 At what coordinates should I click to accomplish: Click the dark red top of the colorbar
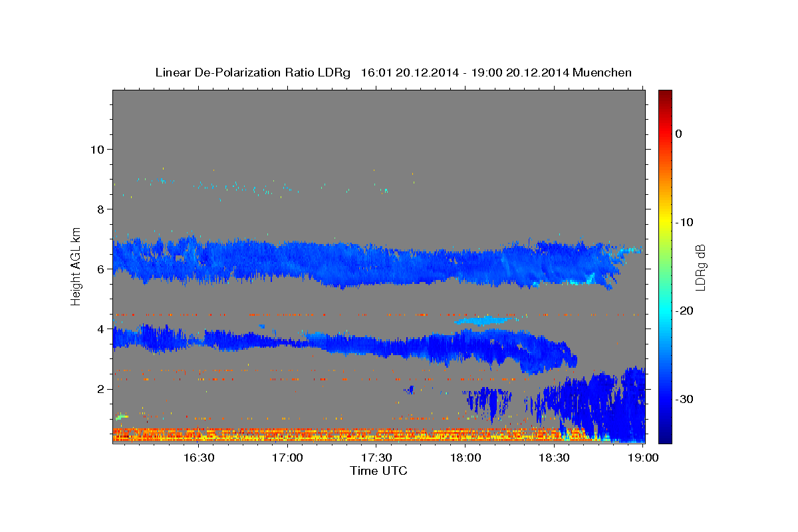665,94
